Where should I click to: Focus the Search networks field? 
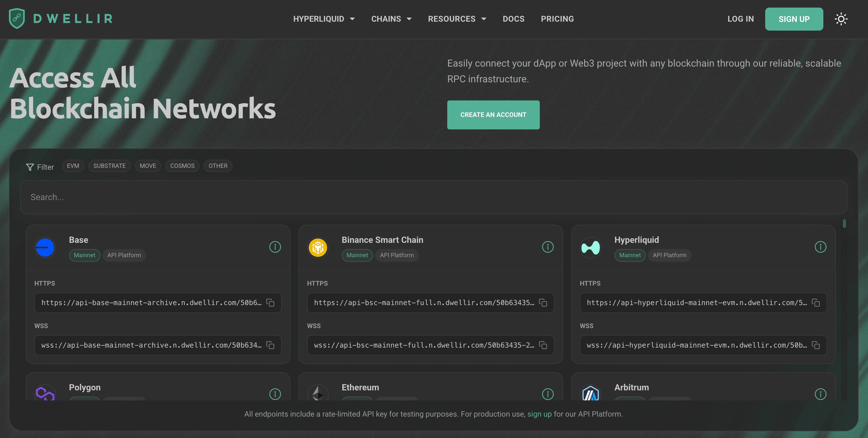433,197
